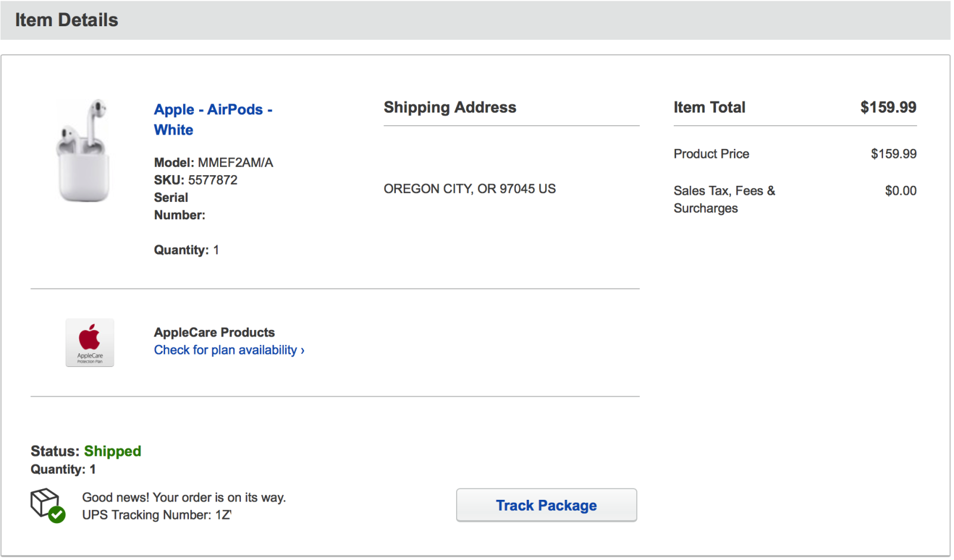Click the SKU 5577872 text
Viewport: 954px width, 560px height.
[x=196, y=180]
